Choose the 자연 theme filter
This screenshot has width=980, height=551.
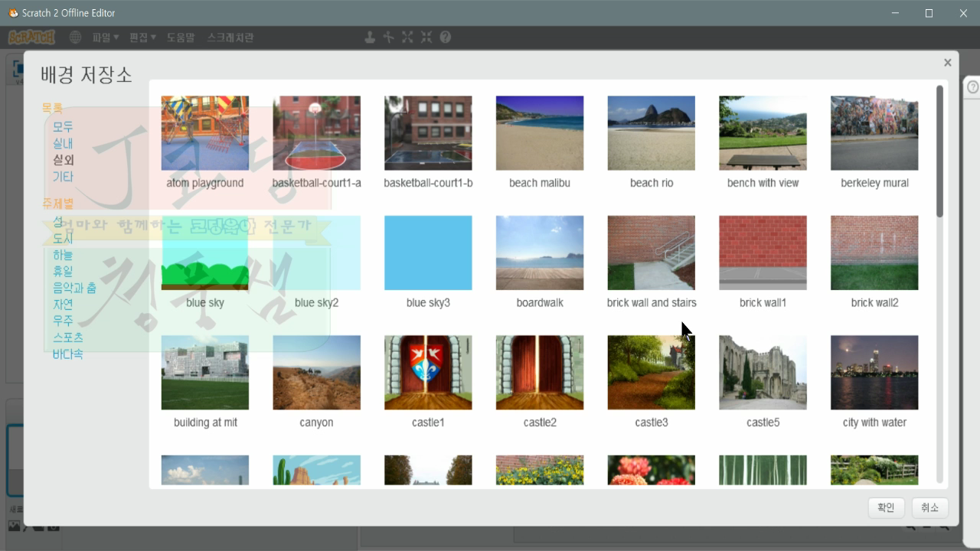coord(63,305)
